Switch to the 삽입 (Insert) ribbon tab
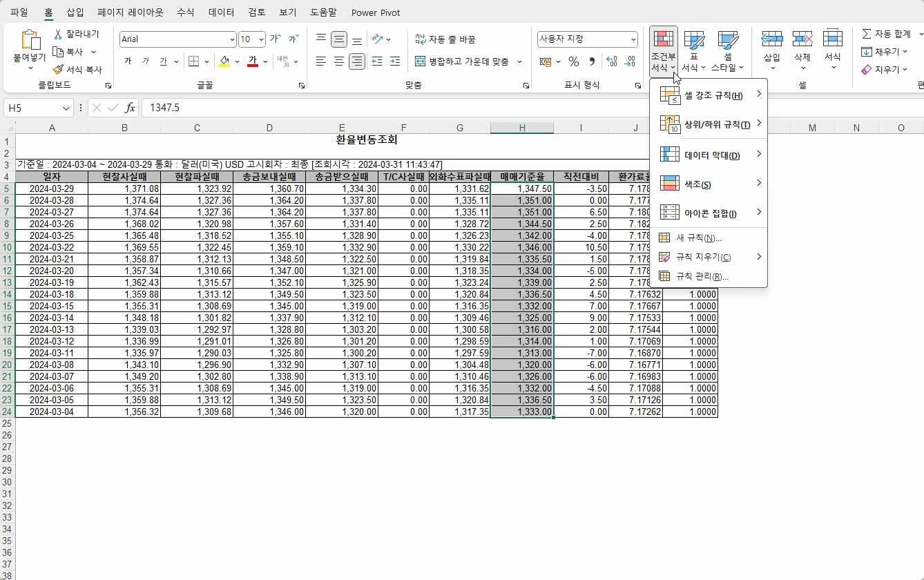Viewport: 924px width, 580px height. coord(75,12)
